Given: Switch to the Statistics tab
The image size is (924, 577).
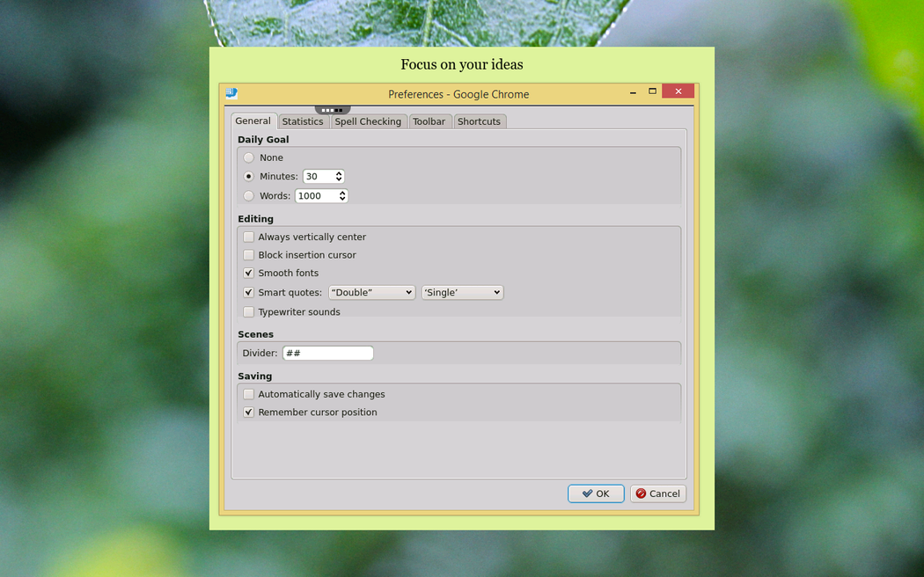Looking at the screenshot, I should [303, 121].
